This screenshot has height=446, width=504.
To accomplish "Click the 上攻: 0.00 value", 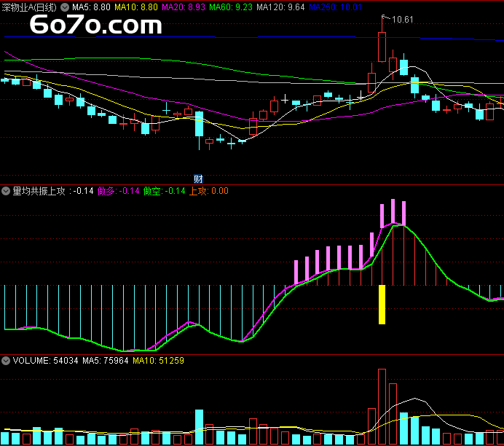I will [x=208, y=191].
